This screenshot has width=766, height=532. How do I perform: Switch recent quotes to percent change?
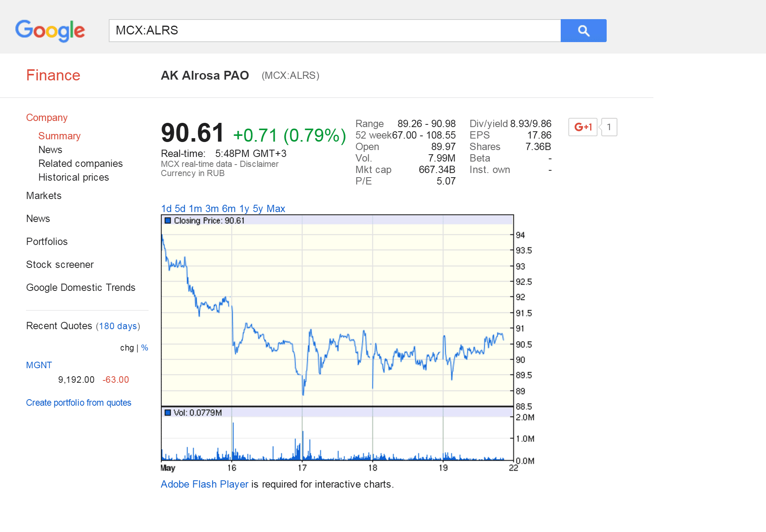tap(144, 348)
